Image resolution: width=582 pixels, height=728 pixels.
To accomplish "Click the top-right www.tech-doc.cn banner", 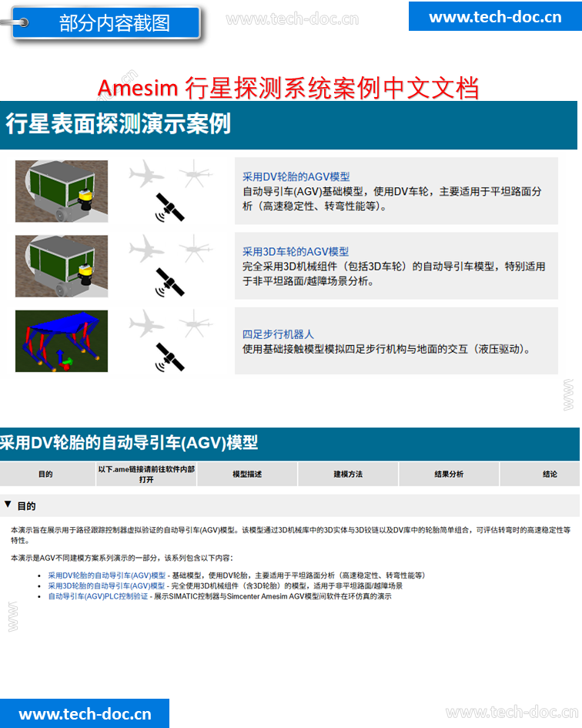I will click(495, 16).
